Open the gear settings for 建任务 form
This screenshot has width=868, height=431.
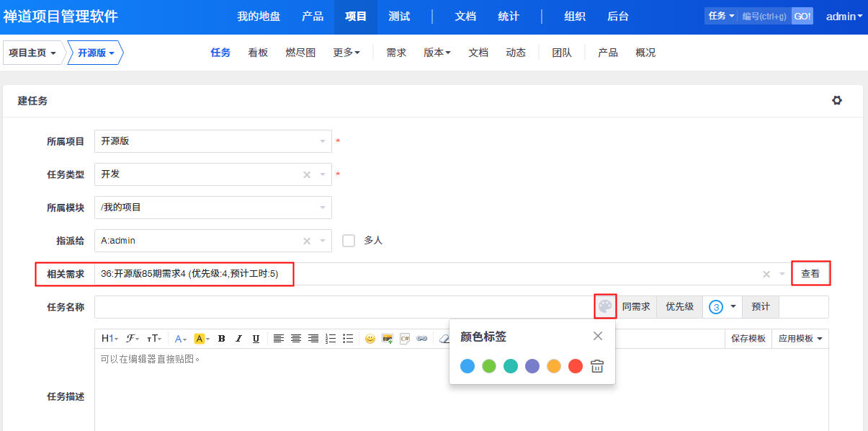pyautogui.click(x=837, y=100)
